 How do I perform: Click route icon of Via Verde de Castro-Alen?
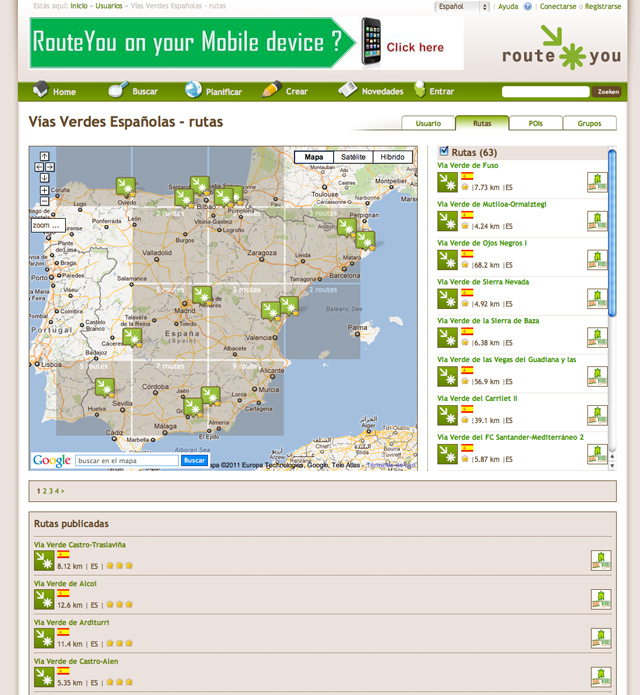pos(44,677)
